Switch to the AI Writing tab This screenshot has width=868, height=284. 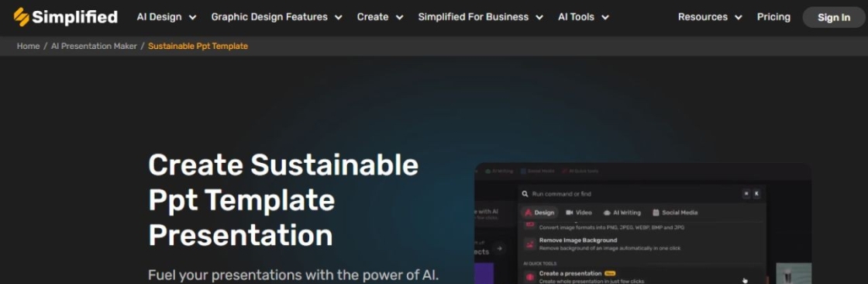coord(622,213)
